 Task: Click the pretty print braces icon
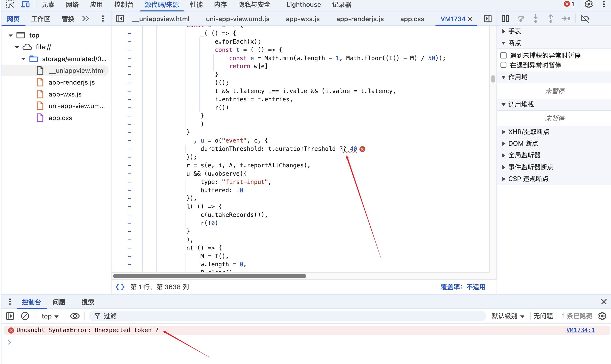pyautogui.click(x=120, y=287)
